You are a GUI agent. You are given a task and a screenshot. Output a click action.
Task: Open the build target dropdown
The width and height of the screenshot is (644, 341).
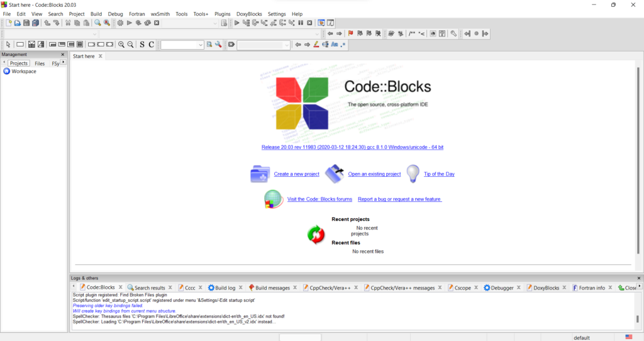point(215,23)
